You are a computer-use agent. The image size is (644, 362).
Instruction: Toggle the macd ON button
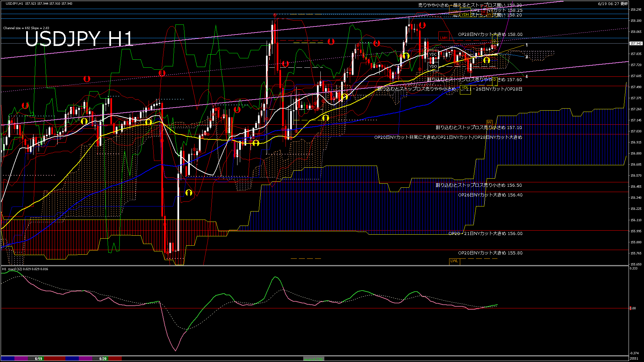pos(314,359)
